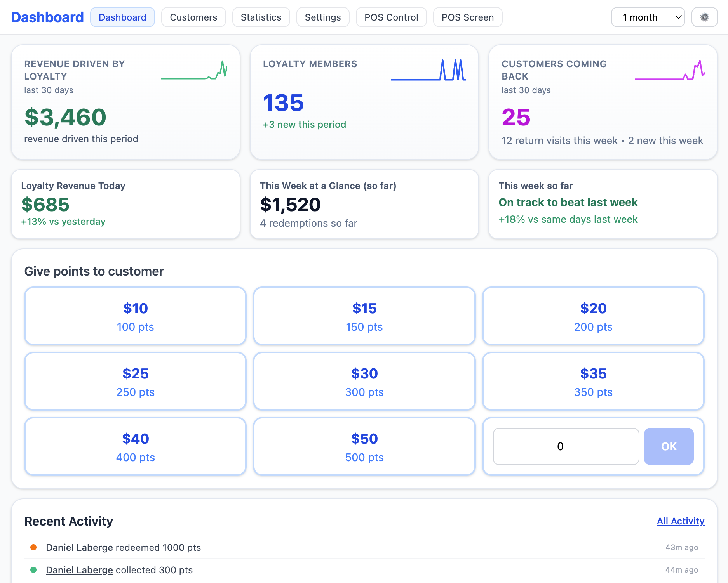
Task: Select the $30 for 300 pts button
Action: click(364, 381)
